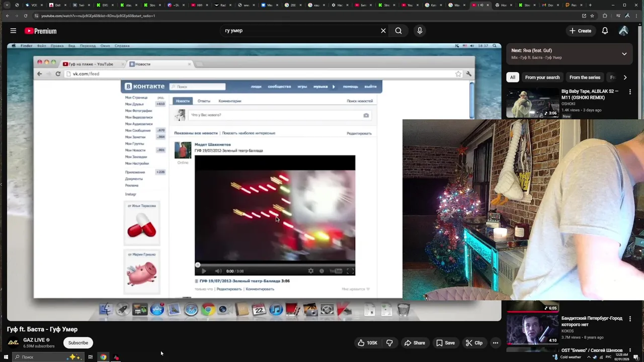Open options for Бандитский Петербург video
The width and height of the screenshot is (644, 362).
point(630,319)
